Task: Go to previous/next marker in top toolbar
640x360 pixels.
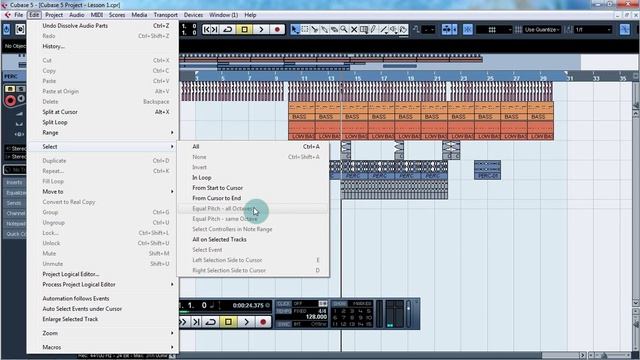Action: (210, 29)
